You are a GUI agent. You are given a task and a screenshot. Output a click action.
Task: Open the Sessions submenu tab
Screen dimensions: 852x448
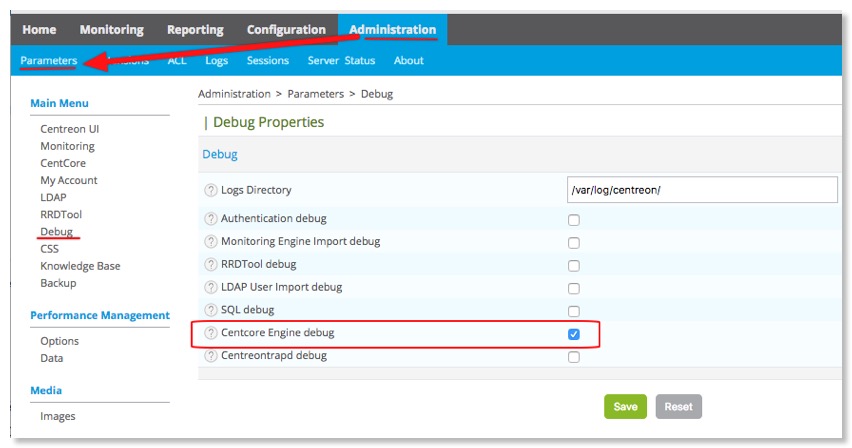[x=268, y=61]
